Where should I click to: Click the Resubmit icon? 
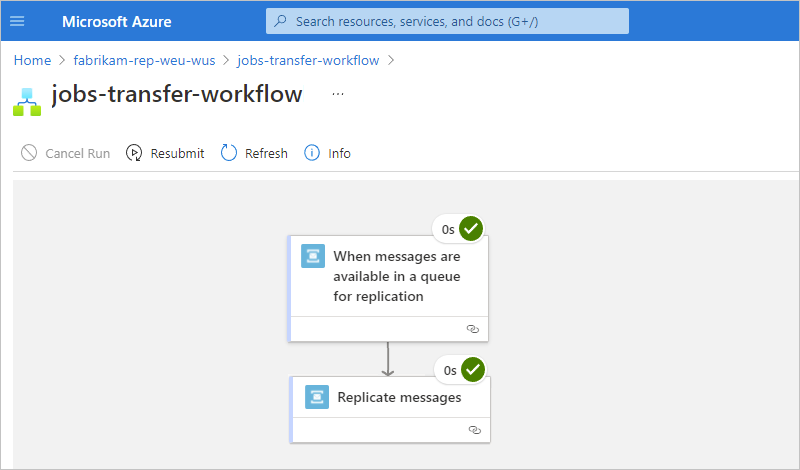point(134,153)
